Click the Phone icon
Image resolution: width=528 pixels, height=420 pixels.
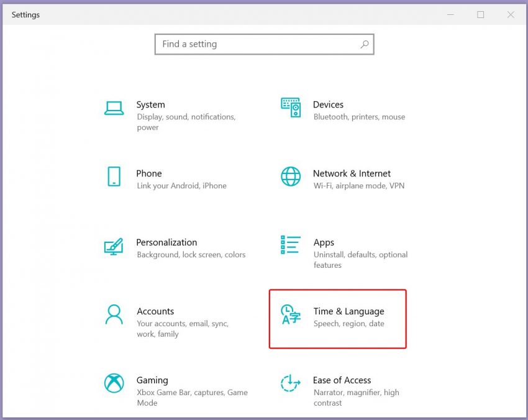coord(114,176)
